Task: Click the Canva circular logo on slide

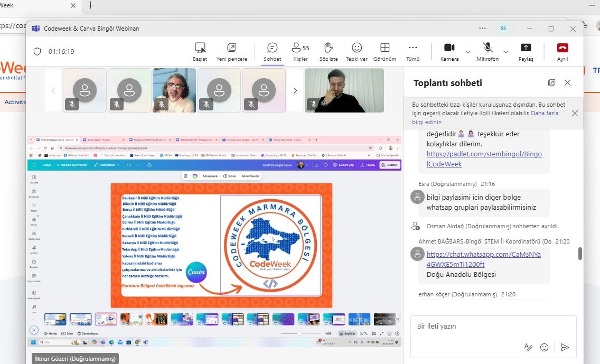Action: (196, 272)
